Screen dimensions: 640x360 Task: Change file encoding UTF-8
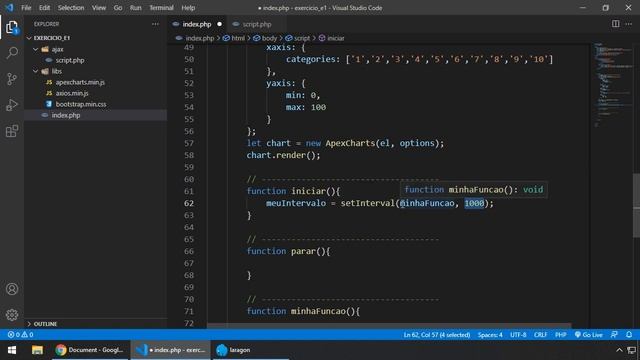click(x=518, y=335)
